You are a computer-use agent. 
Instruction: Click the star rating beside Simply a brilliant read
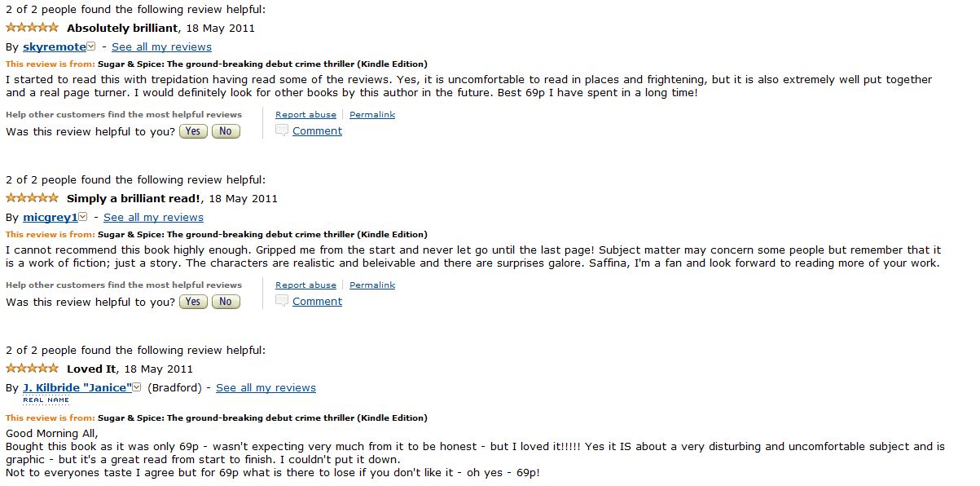tap(32, 198)
